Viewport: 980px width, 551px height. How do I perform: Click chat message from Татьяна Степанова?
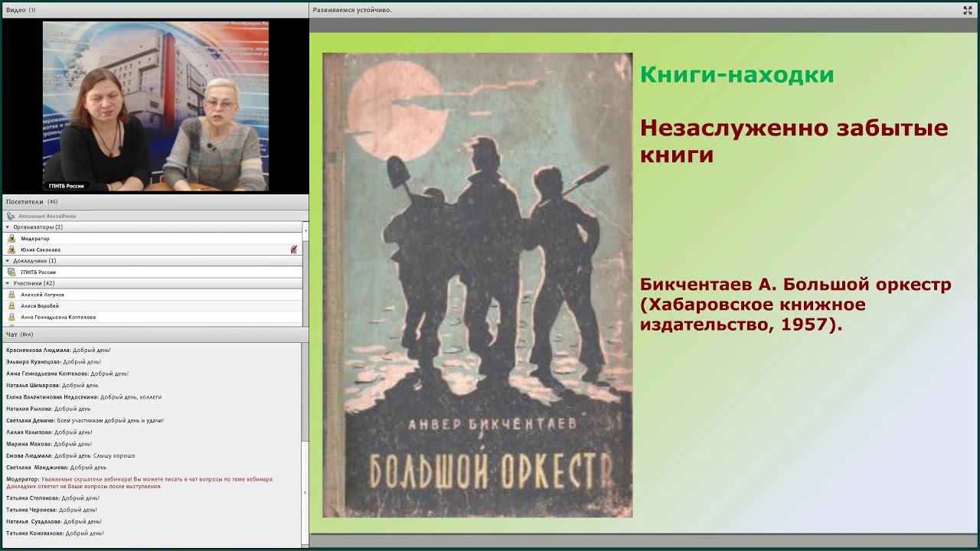(x=53, y=497)
